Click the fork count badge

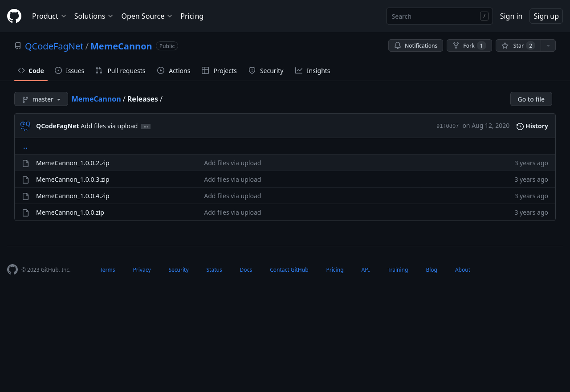click(x=481, y=45)
